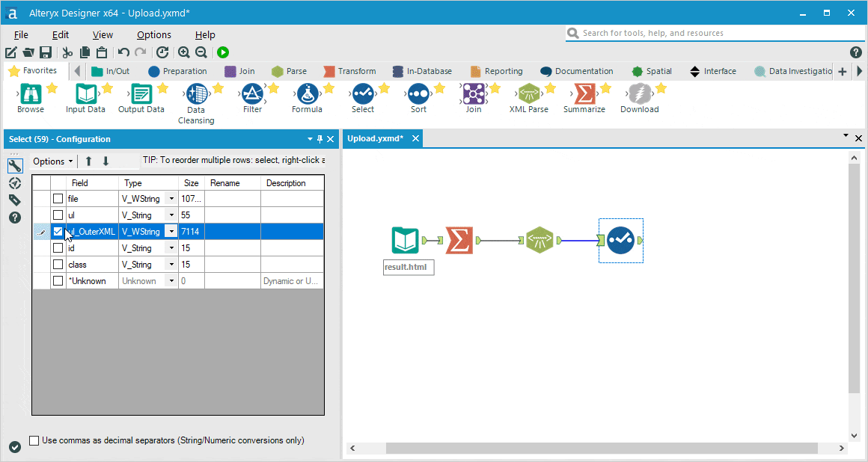The height and width of the screenshot is (462, 868).
Task: Open the View menu
Action: click(x=103, y=35)
